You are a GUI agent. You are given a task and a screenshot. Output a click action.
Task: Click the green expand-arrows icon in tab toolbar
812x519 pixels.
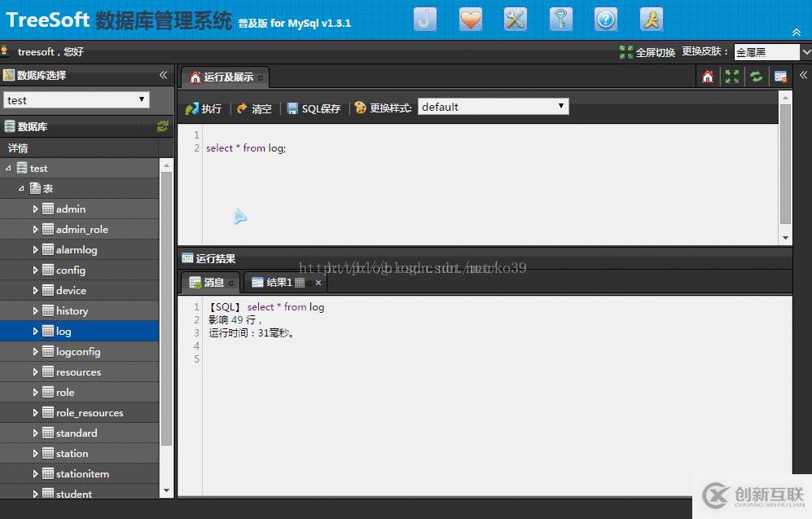(731, 77)
